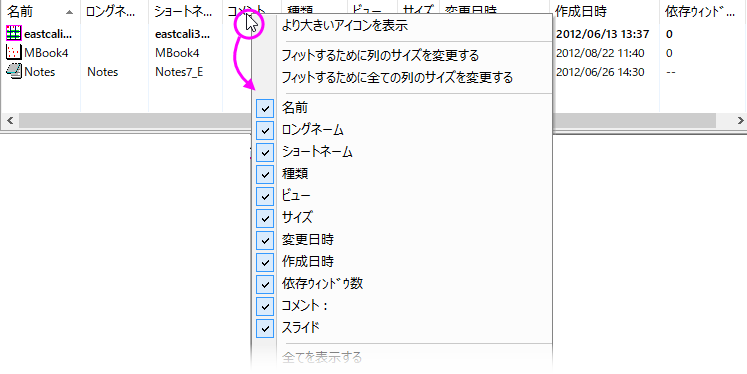Uncheck the 種類 column option
Screen dimensions: 747x374
tap(265, 174)
